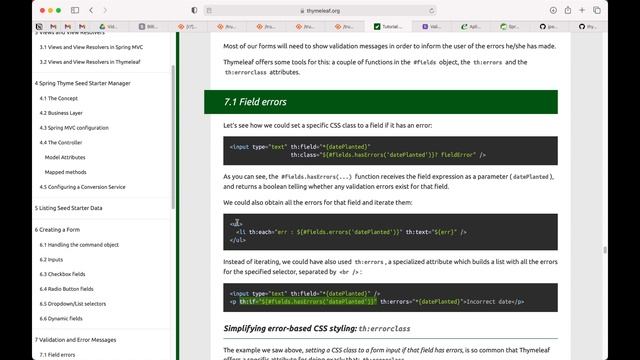
Task: Click the main page scrollbar thumb
Action: click(x=605, y=250)
